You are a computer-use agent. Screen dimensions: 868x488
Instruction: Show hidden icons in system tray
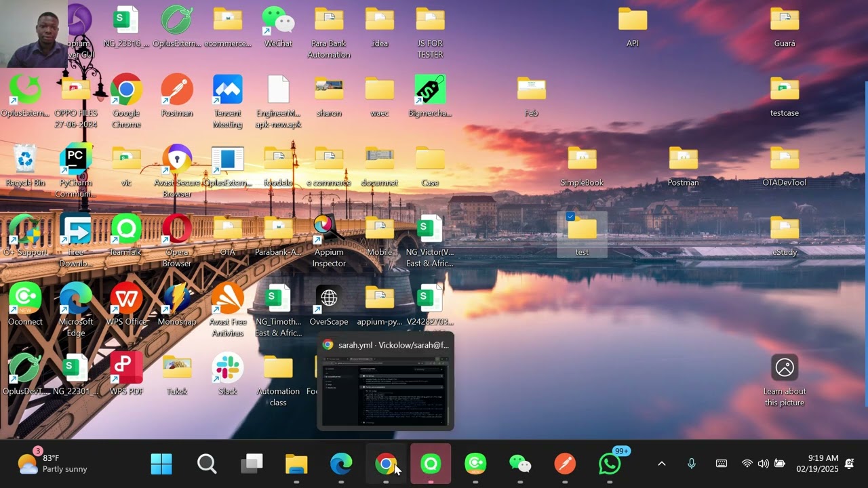coord(662,464)
